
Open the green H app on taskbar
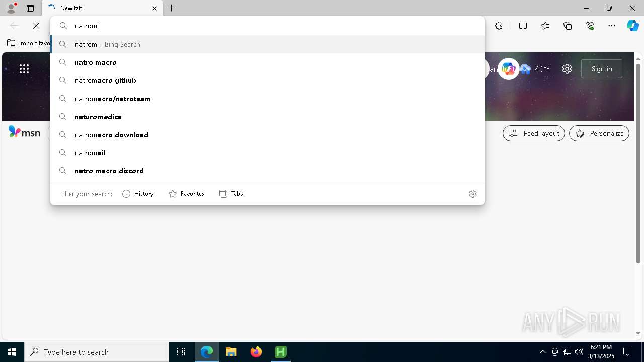pyautogui.click(x=281, y=352)
